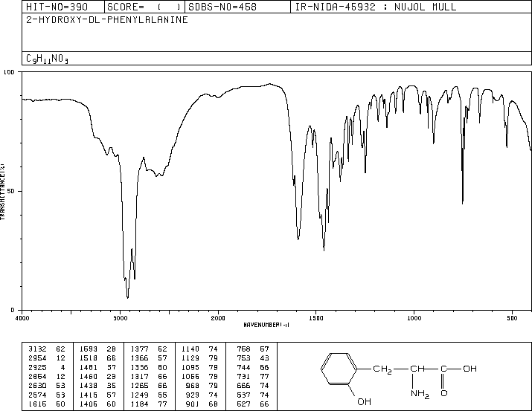Image resolution: width=532 pixels, height=411 pixels.
Task: Select peak table entry 1129
Action: pyautogui.click(x=190, y=358)
